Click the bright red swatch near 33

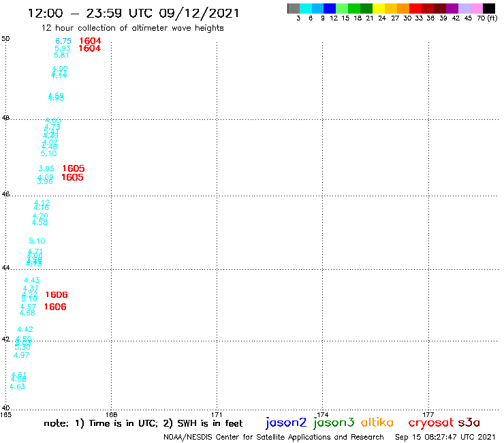[415, 8]
